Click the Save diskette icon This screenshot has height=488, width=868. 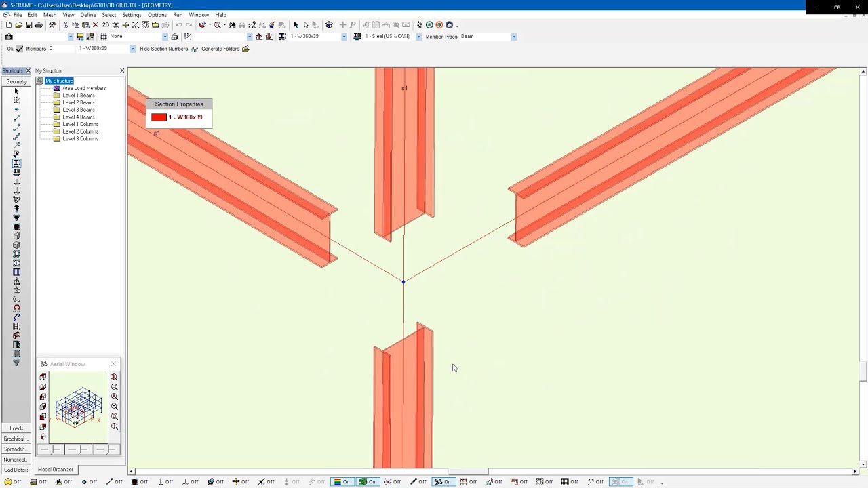28,25
